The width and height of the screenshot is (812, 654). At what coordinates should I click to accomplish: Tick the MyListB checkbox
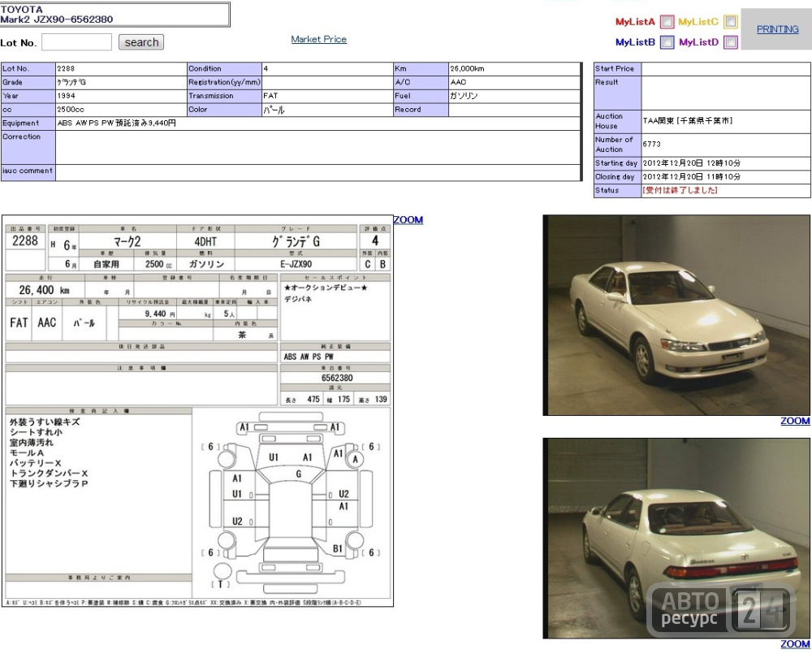point(667,42)
